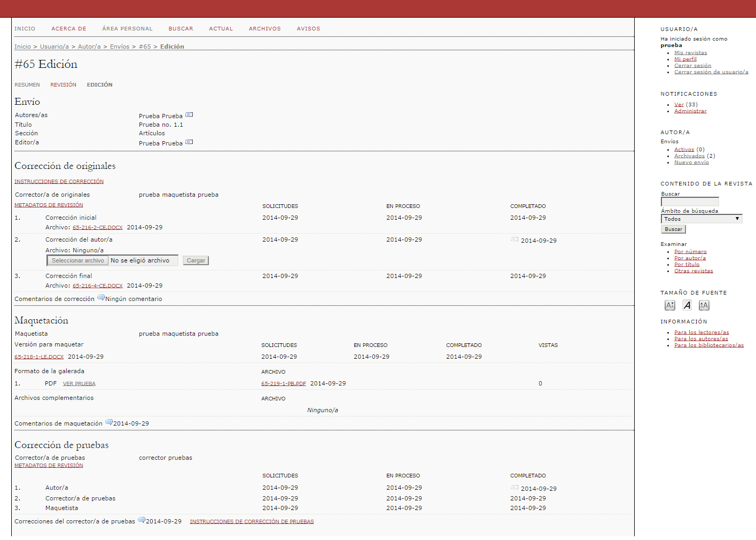Open the 65-219-1-PB.PDF galley file link
Viewport: 756px width, 540px height.
click(283, 384)
